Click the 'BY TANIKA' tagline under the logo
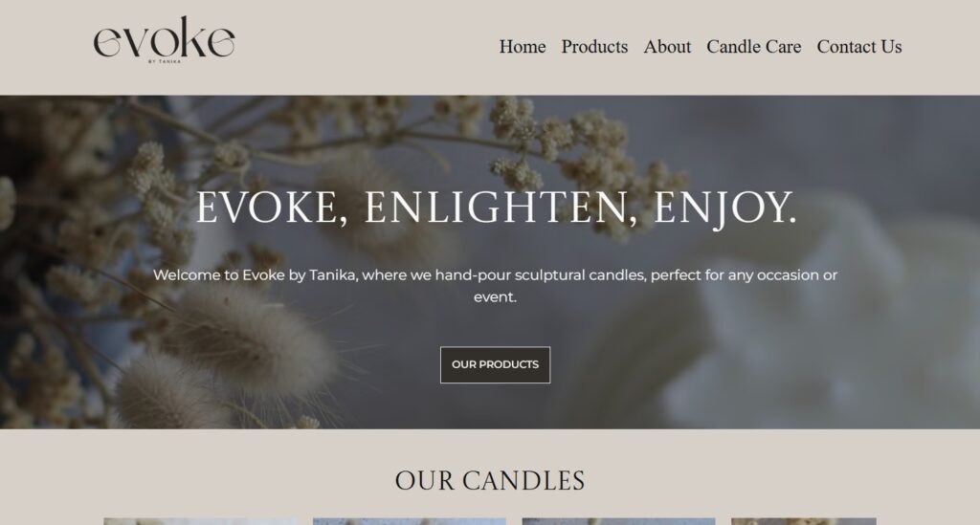Viewport: 980px width, 525px height. [x=165, y=61]
